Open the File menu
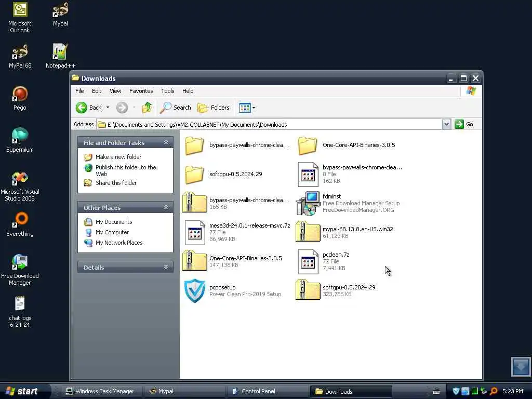Viewport: 532px width, 399px height. click(79, 91)
